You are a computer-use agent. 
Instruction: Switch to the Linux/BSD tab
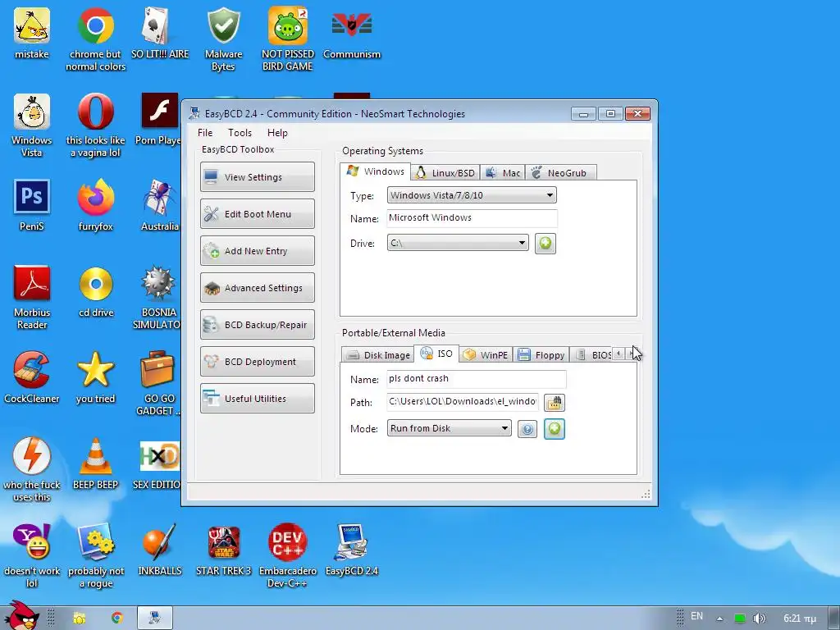[445, 172]
